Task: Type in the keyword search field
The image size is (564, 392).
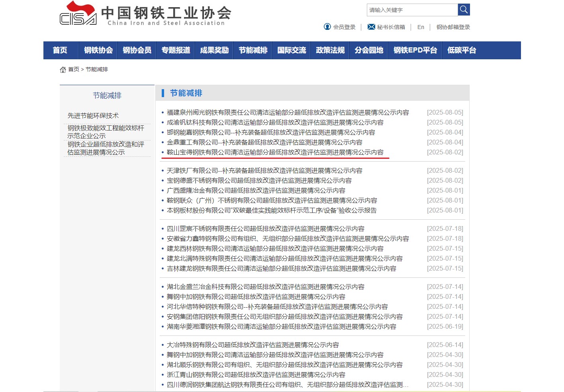Action: tap(412, 10)
